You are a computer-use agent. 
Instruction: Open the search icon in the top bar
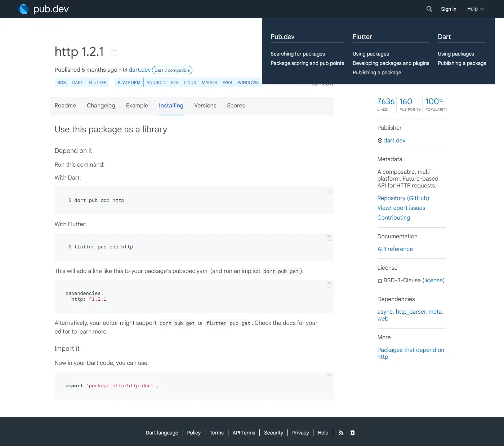point(429,9)
